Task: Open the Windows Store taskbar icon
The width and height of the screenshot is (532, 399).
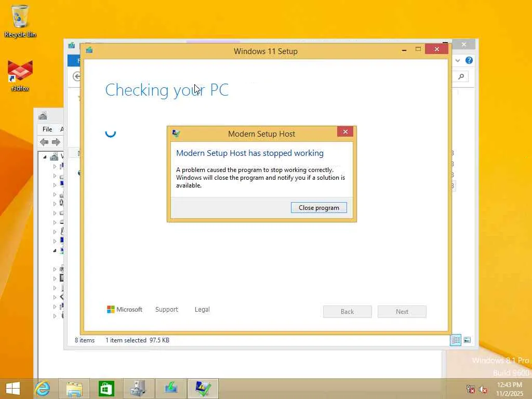Action: coord(106,389)
